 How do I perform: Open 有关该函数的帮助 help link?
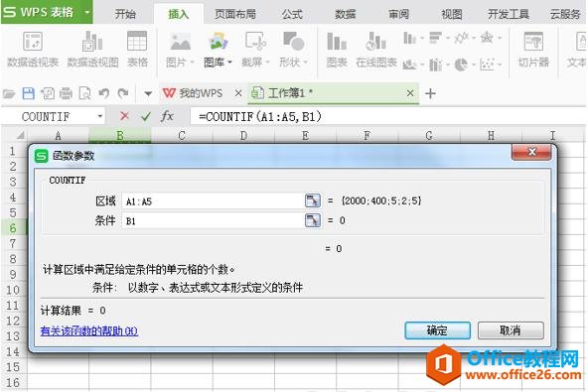click(x=89, y=330)
